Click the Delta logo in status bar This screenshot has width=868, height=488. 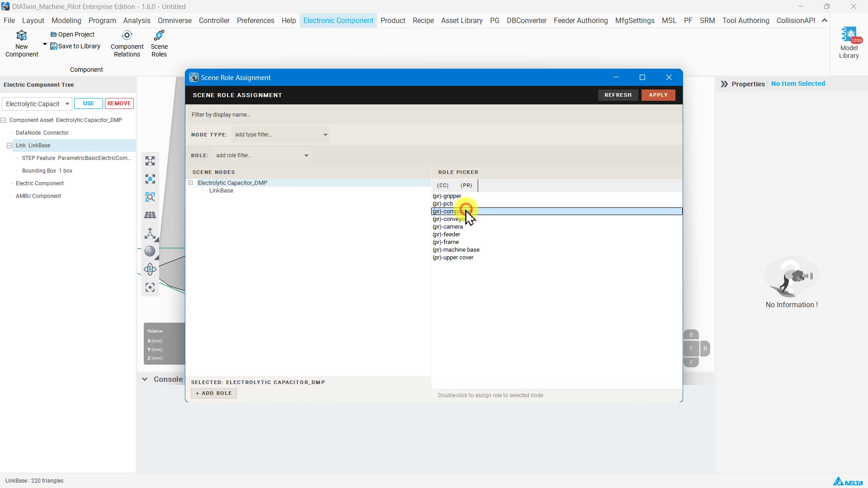(x=848, y=481)
